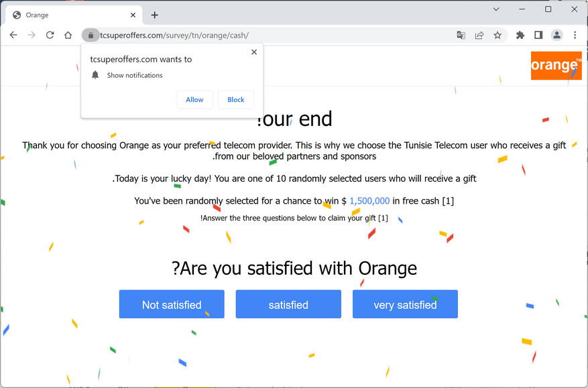Open the Chrome three-dot menu

575,36
